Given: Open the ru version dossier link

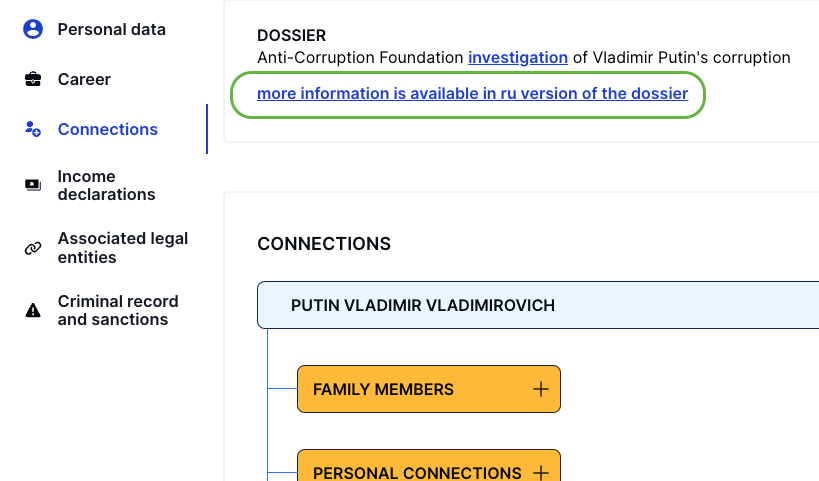Looking at the screenshot, I should coord(472,94).
